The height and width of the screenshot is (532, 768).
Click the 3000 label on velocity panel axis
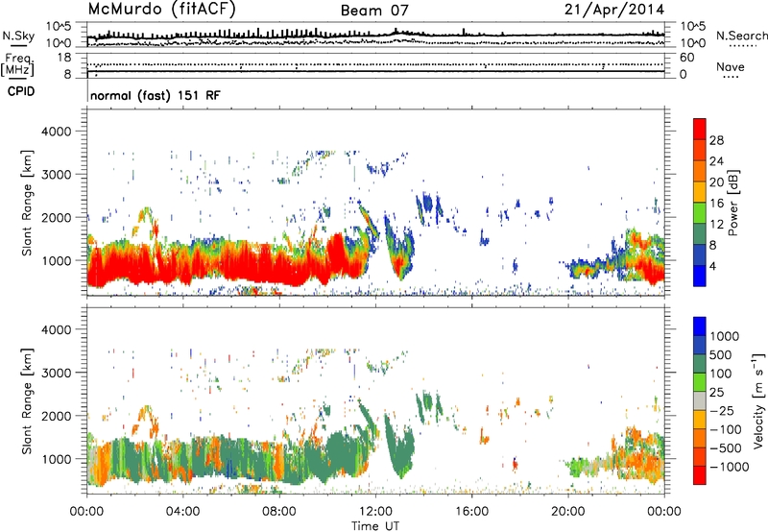click(57, 373)
